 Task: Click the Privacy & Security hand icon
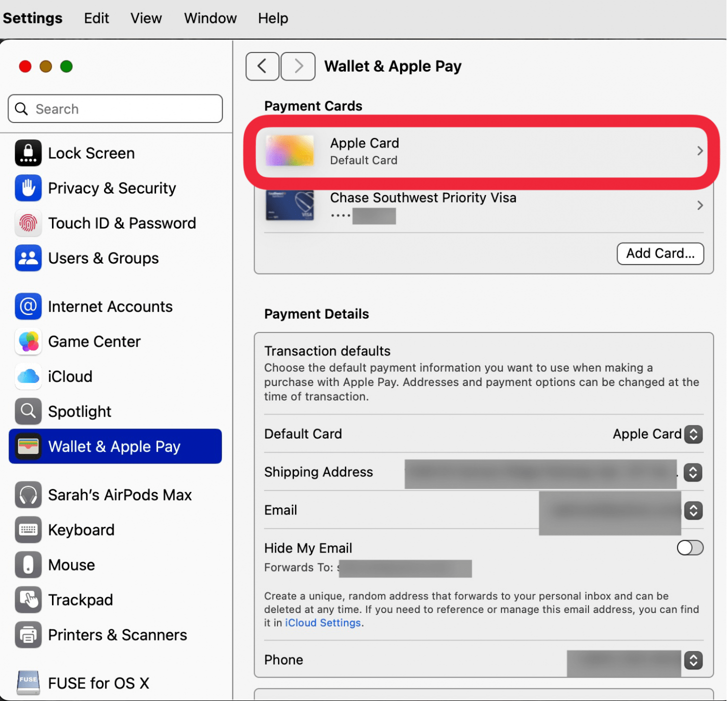(x=28, y=188)
